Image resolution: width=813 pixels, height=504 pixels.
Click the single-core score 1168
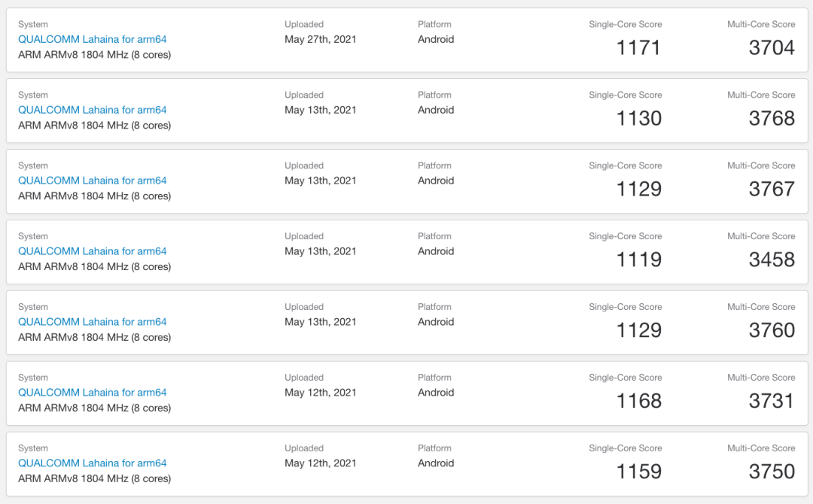point(638,401)
